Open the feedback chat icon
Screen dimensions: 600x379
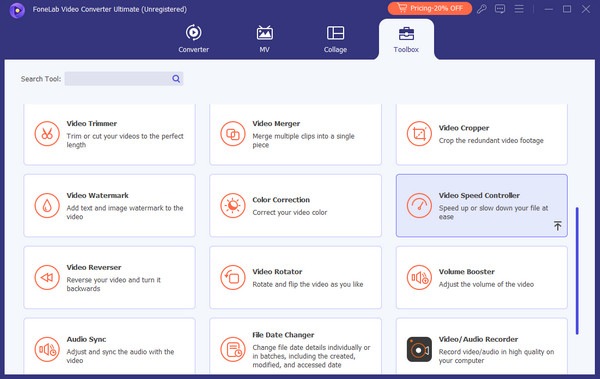[x=500, y=8]
